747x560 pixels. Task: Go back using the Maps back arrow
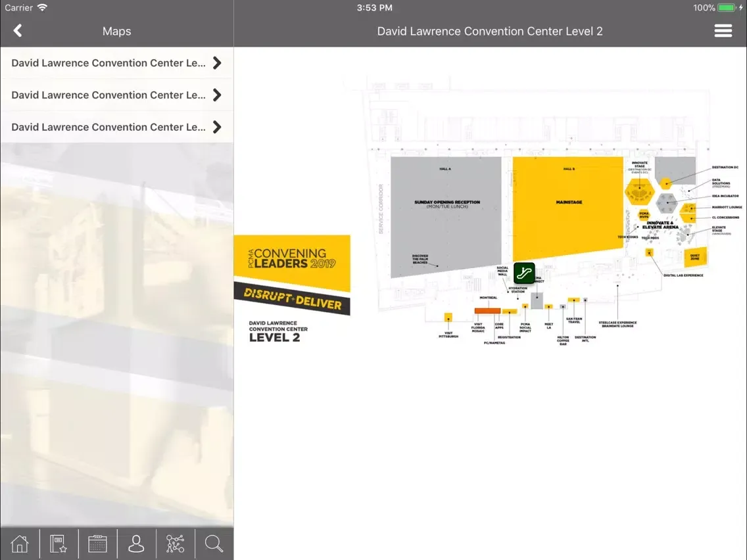coord(18,31)
